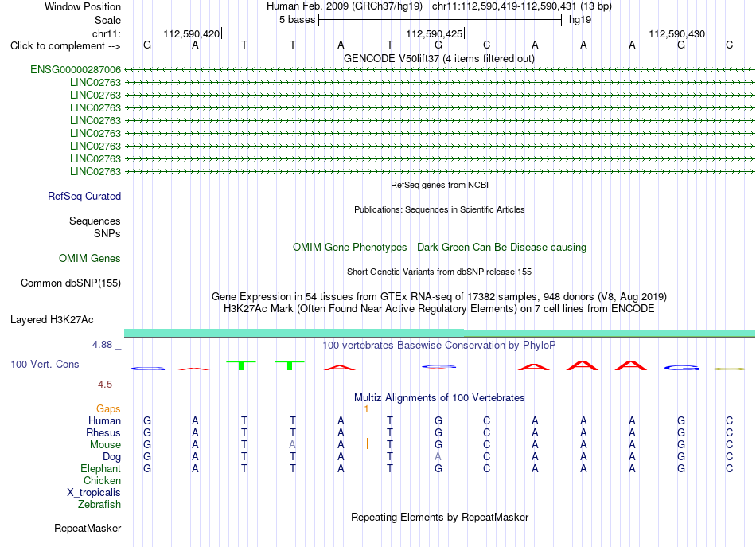
Task: Select the Elephant alignment row label
Action: [100, 468]
